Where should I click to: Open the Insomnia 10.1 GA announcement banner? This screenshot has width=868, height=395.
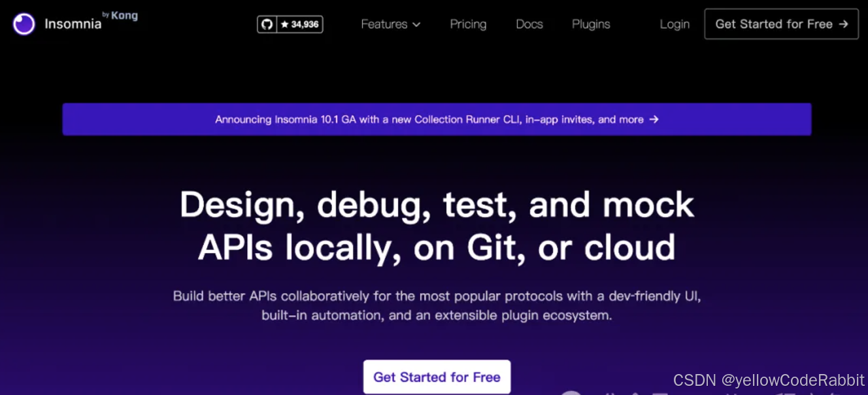point(437,119)
